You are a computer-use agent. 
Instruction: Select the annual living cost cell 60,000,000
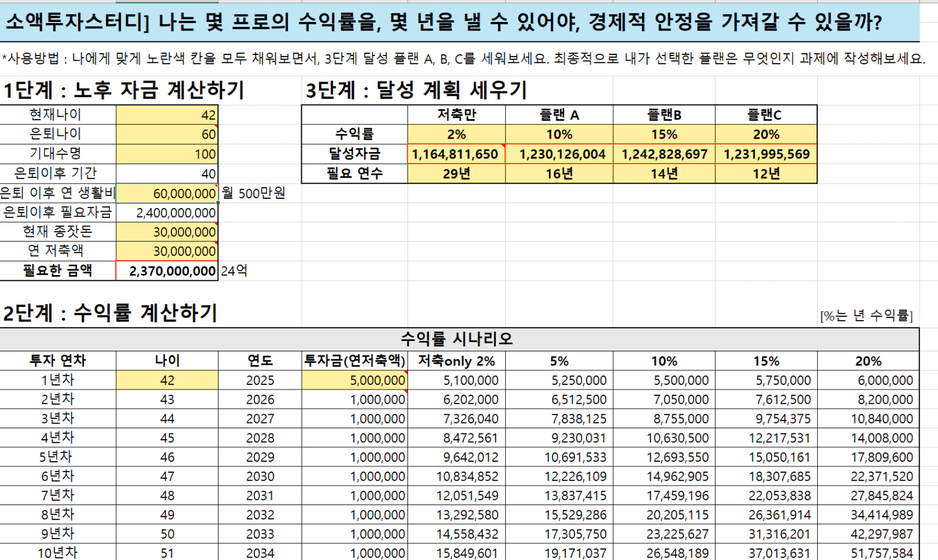167,193
